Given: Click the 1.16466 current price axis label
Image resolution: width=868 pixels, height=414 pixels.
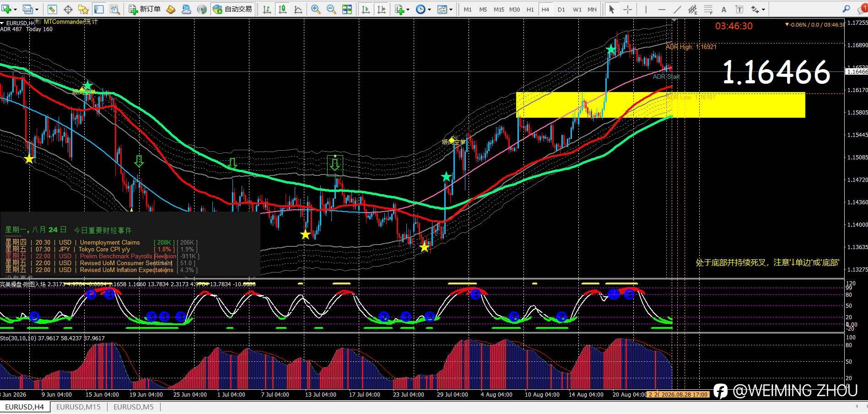Looking at the screenshot, I should tap(857, 71).
